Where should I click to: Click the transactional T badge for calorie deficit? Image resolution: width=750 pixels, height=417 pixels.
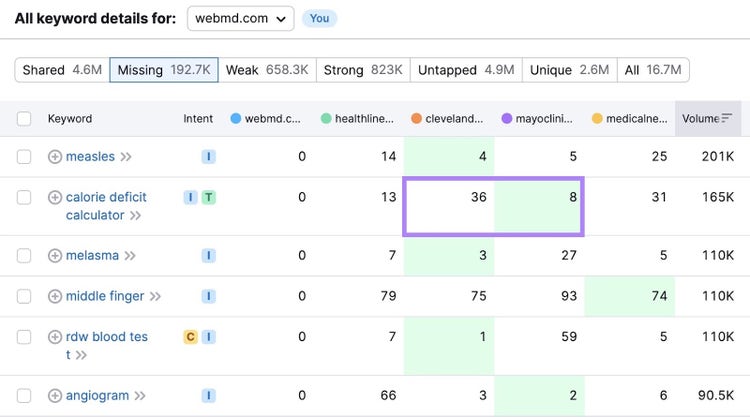[x=209, y=197]
